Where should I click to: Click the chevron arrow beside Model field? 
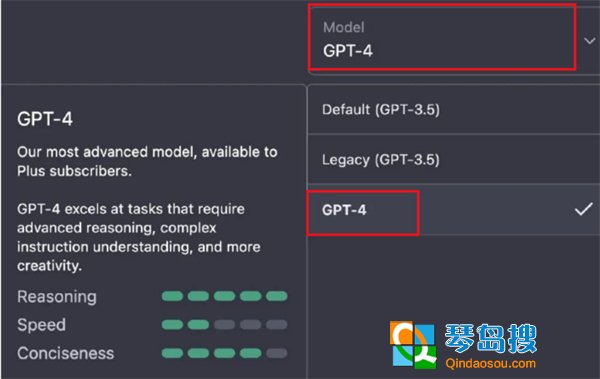click(589, 40)
